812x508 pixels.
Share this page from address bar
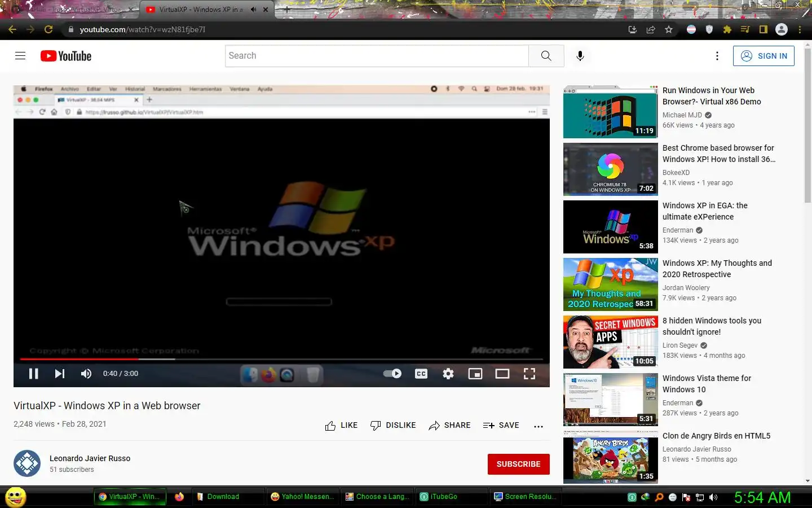651,29
